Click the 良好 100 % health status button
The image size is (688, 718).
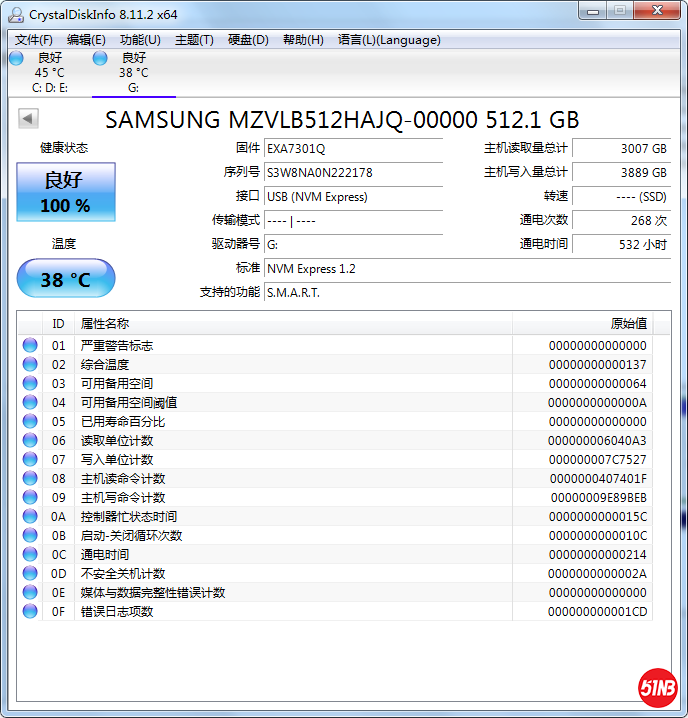point(66,192)
